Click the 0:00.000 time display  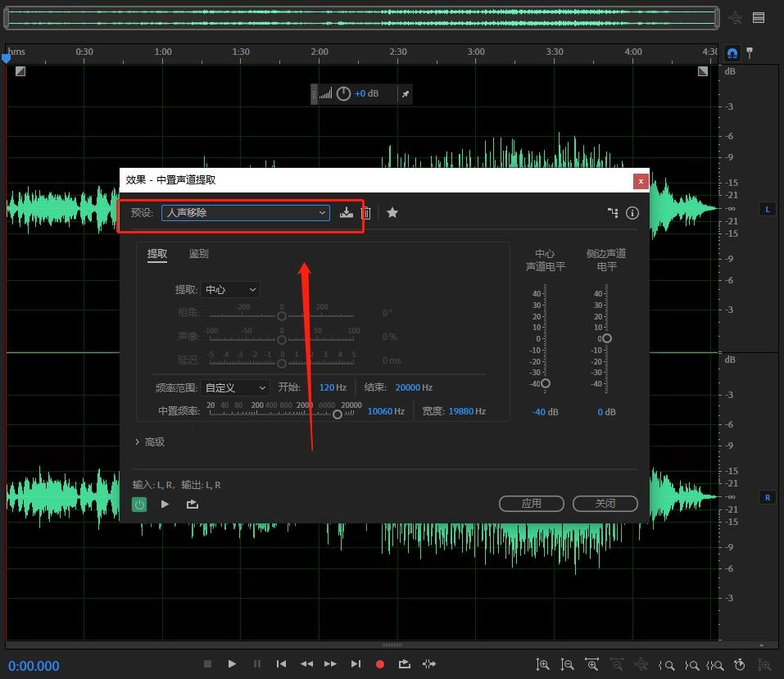coord(34,666)
